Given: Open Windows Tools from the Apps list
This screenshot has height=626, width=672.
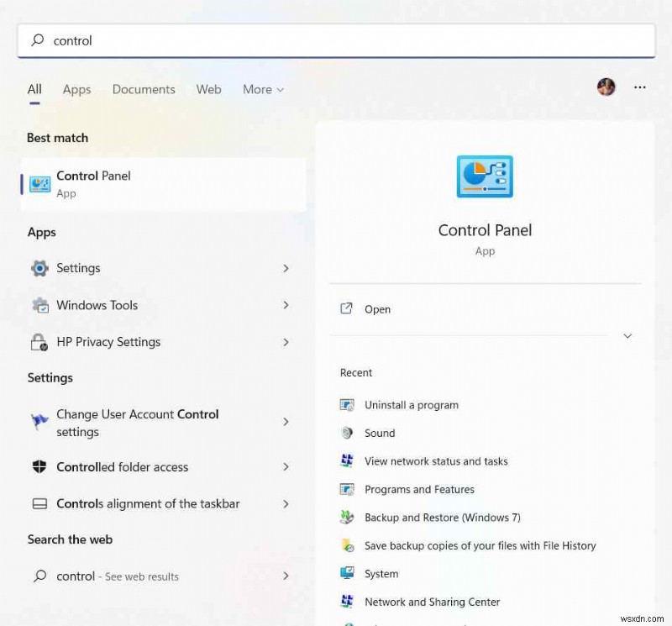Looking at the screenshot, I should click(x=95, y=305).
